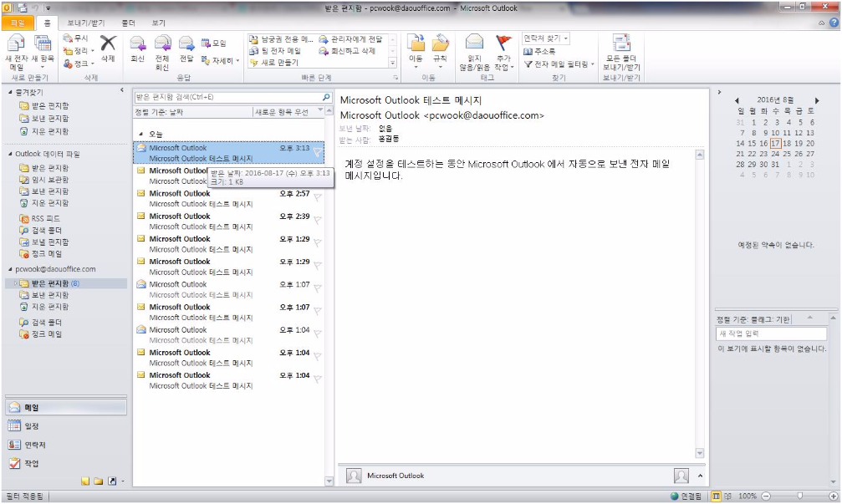
Task: Click the zoom slider handle in status bar
Action: [799, 496]
